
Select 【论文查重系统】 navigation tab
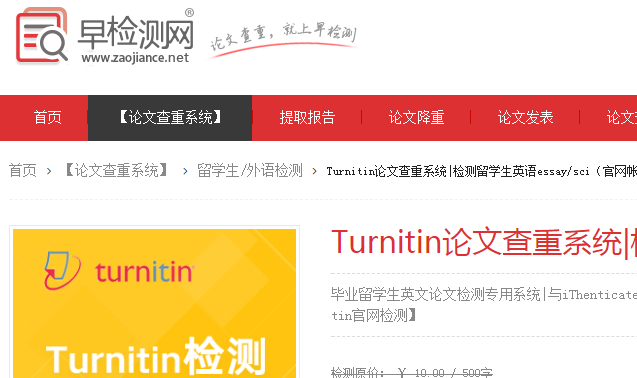[x=170, y=117]
